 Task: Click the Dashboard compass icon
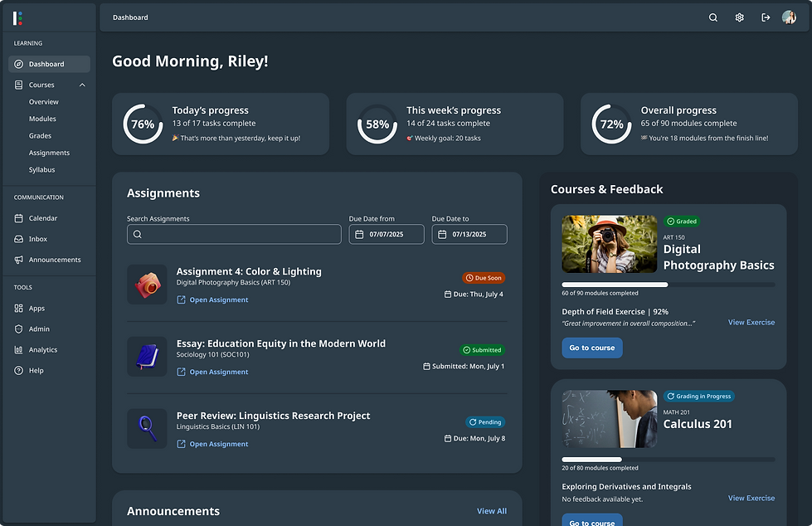click(18, 64)
